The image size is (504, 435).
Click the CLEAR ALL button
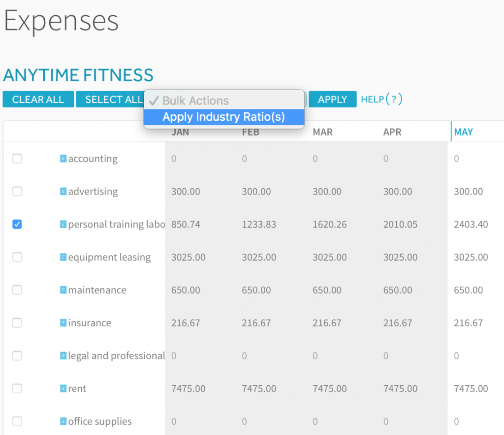tap(38, 100)
